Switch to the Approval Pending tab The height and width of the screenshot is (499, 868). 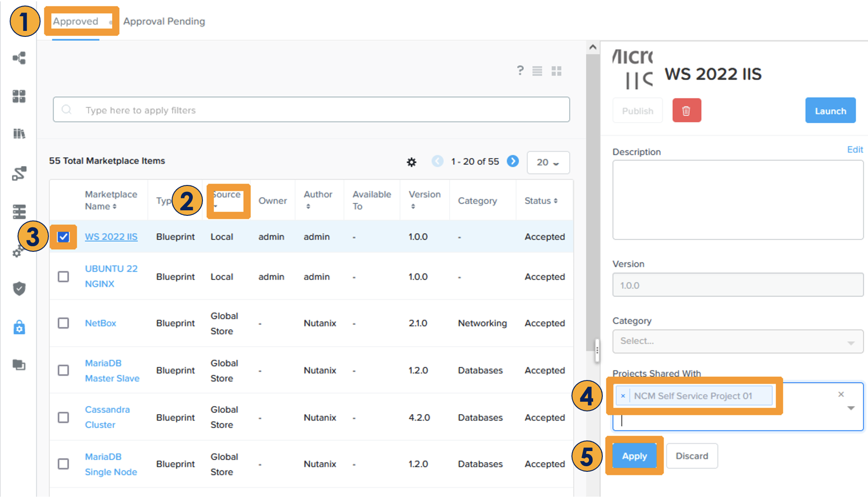tap(164, 21)
